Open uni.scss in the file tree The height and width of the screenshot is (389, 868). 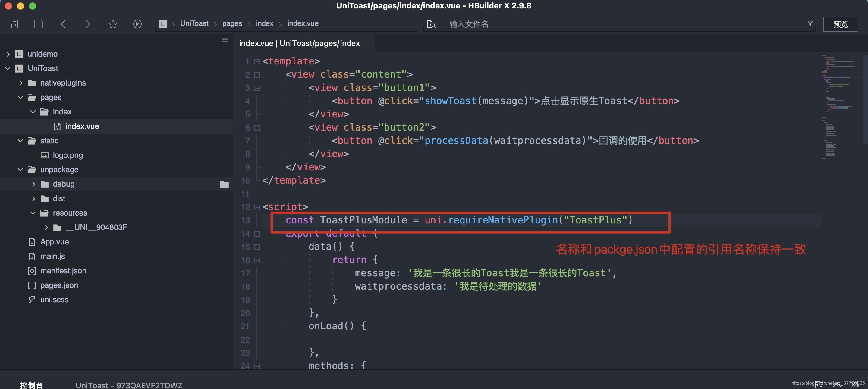click(x=54, y=300)
